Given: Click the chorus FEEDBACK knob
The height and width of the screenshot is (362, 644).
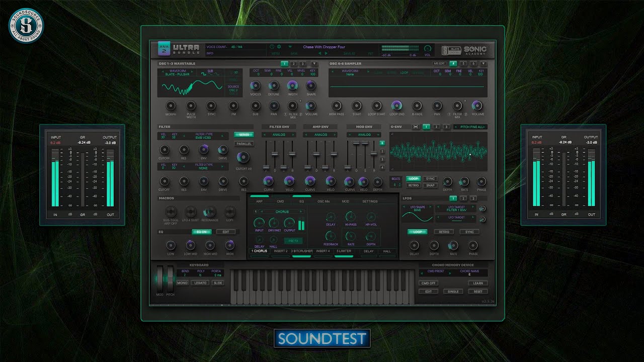Looking at the screenshot, I should (331, 236).
